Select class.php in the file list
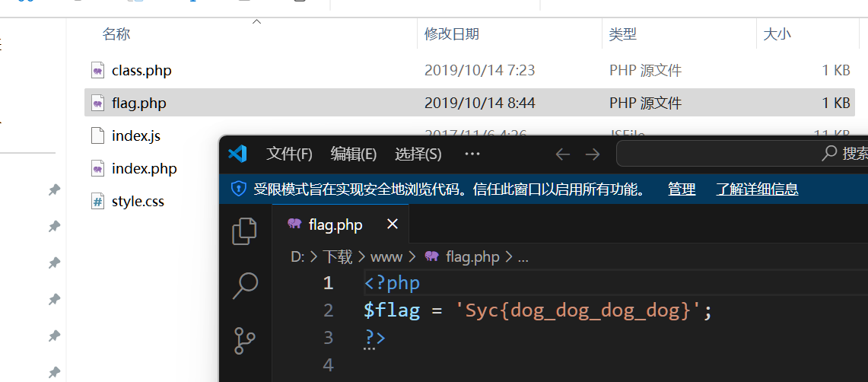The height and width of the screenshot is (382, 868). coord(141,71)
